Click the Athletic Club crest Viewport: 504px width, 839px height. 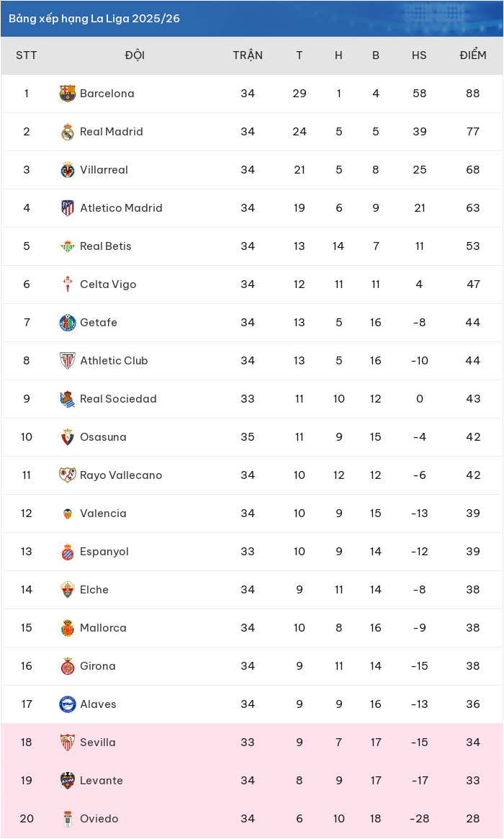(68, 361)
